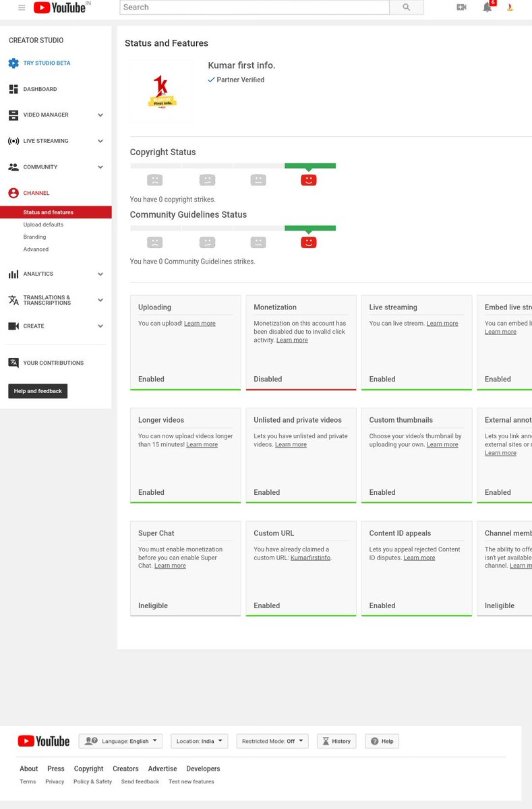532x809 pixels.
Task: Open the Copyright footer link
Action: pos(89,769)
